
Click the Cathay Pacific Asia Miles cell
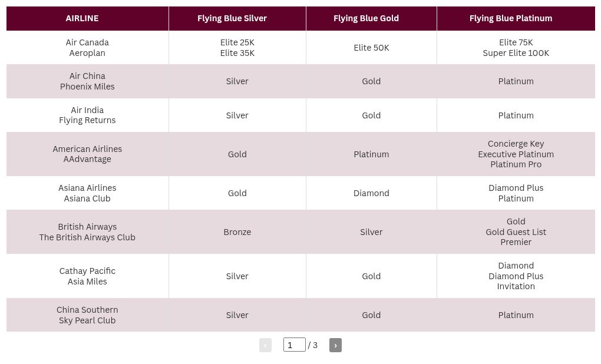click(x=87, y=276)
